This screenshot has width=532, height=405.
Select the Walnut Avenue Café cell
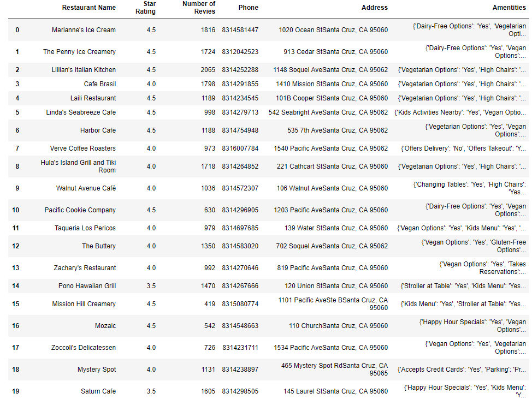tap(86, 188)
